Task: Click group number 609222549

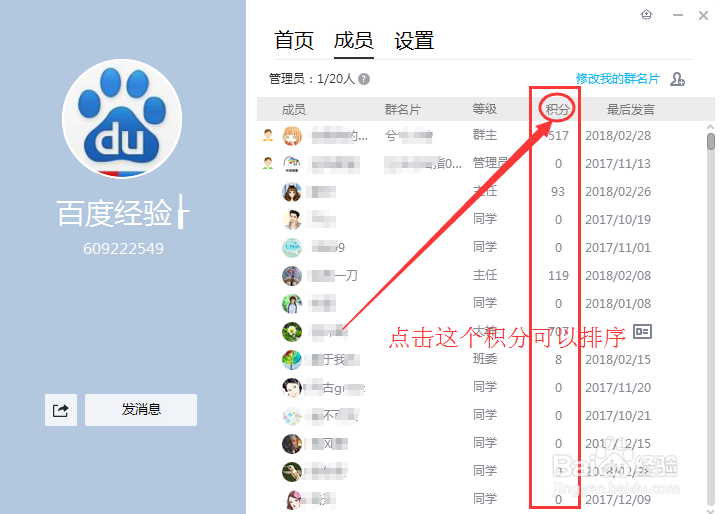Action: point(123,249)
